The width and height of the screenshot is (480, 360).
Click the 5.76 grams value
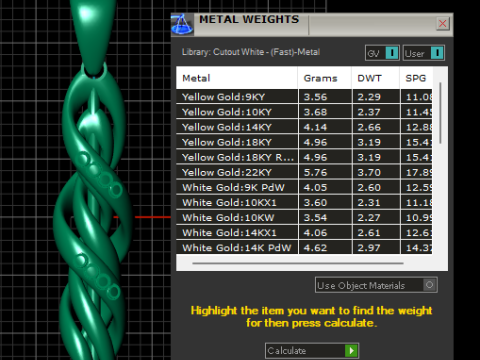[x=315, y=173]
